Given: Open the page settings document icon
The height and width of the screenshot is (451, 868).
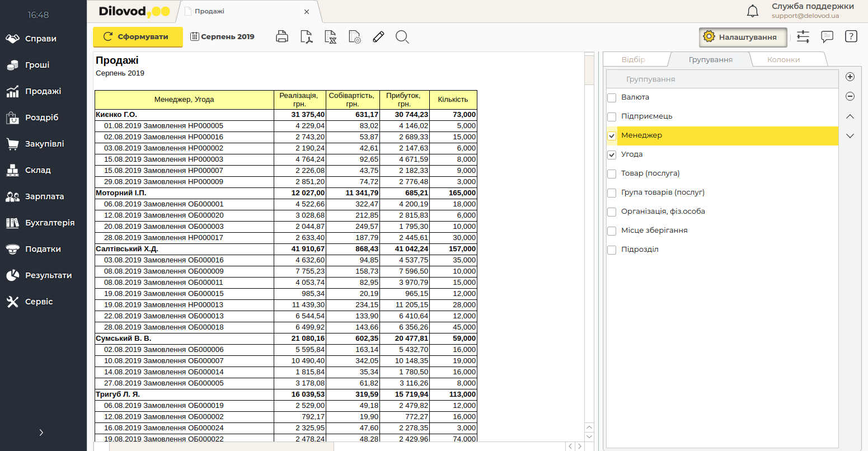Looking at the screenshot, I should 354,37.
